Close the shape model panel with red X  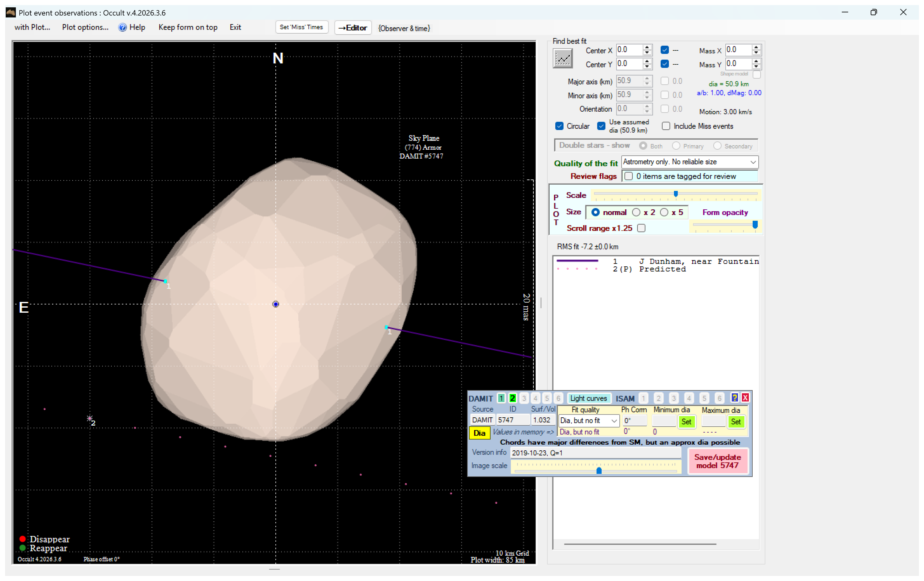pos(745,398)
